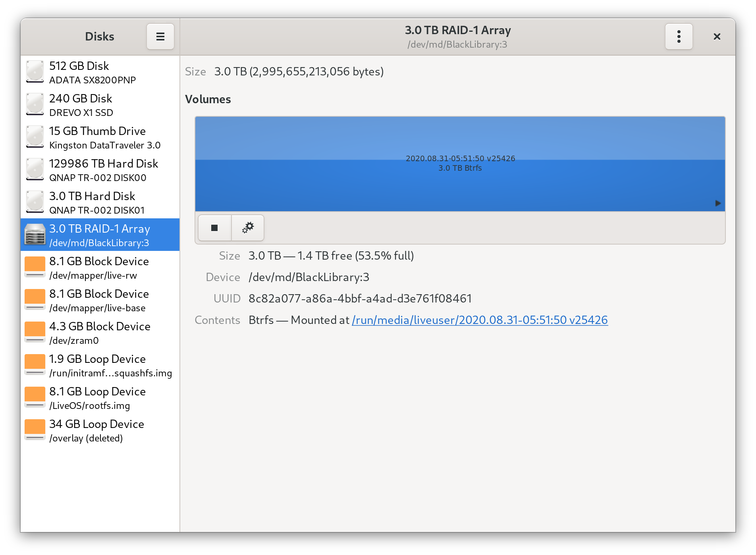
Task: Click the 15 GB Thumb Drive icon
Action: pos(35,137)
